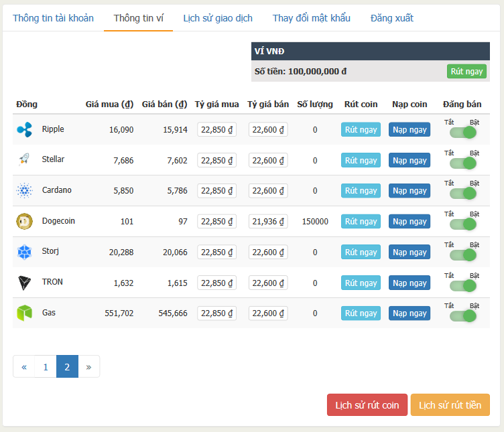Click Nạp ngay for Ripple
504x432 pixels.
409,129
